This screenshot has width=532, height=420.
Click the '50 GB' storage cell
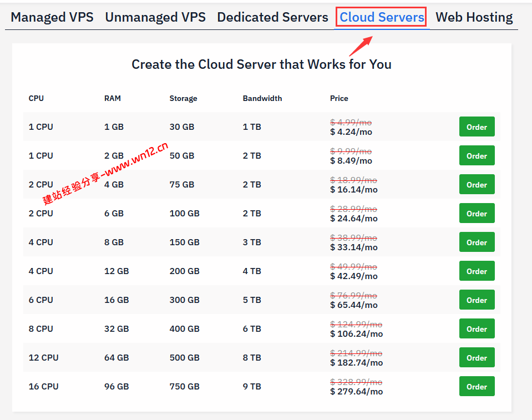[182, 156]
